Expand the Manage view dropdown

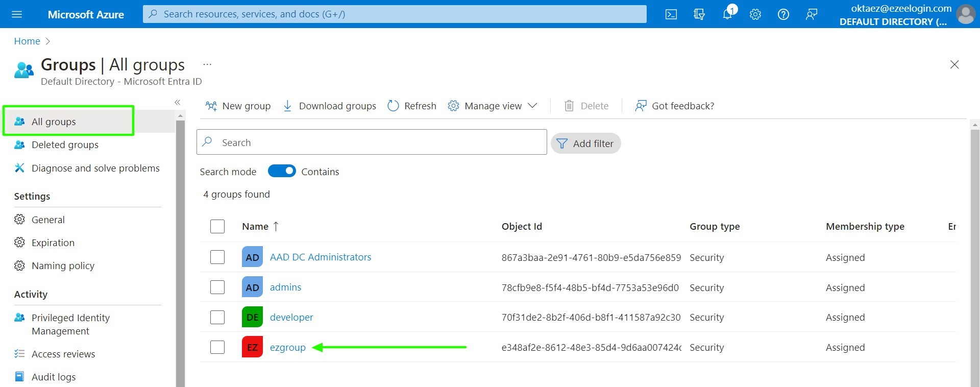[x=493, y=106]
